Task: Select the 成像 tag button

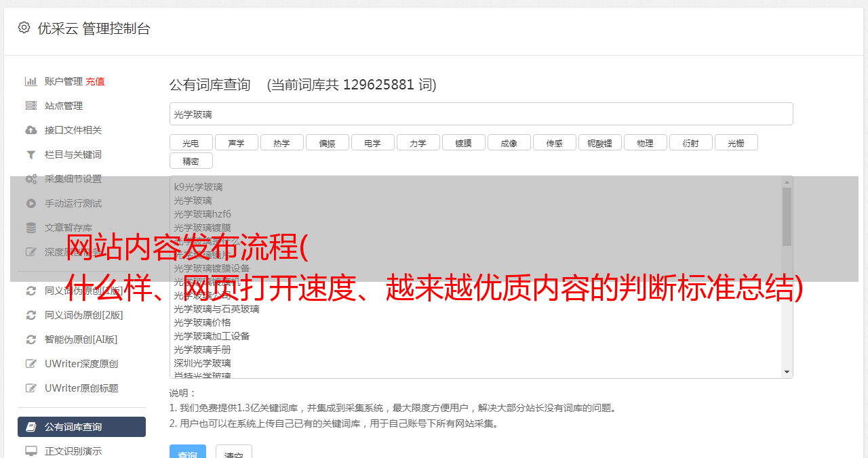Action: point(509,142)
